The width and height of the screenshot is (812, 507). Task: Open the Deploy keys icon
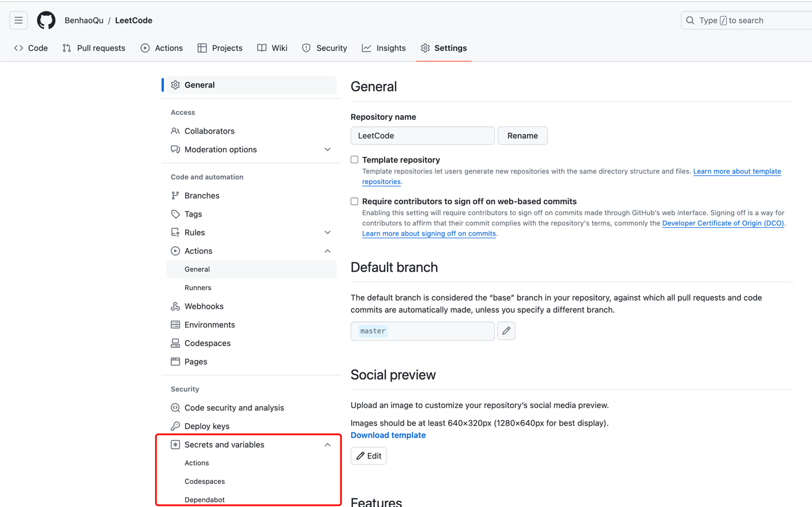click(175, 426)
